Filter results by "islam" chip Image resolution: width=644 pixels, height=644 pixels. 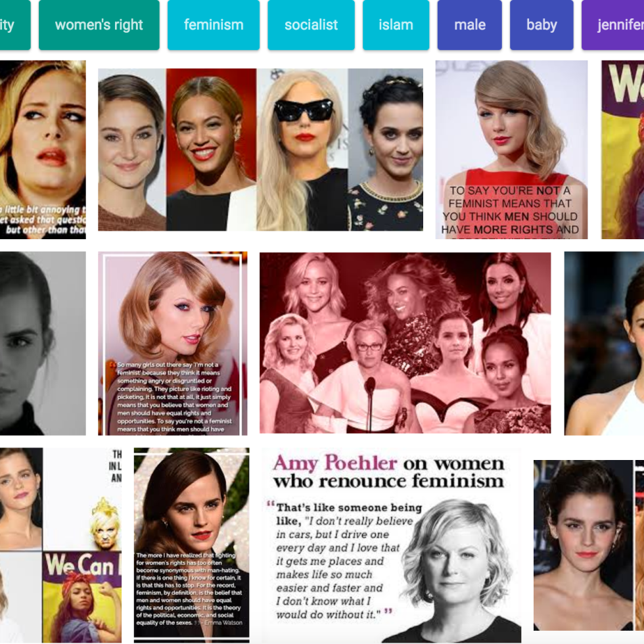click(x=396, y=25)
